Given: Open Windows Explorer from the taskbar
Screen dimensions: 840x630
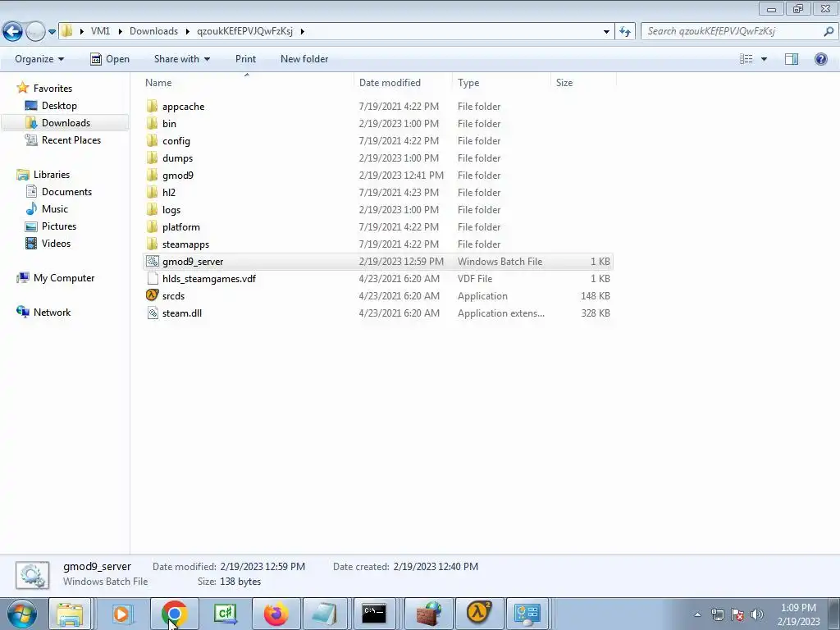Looking at the screenshot, I should [x=71, y=614].
